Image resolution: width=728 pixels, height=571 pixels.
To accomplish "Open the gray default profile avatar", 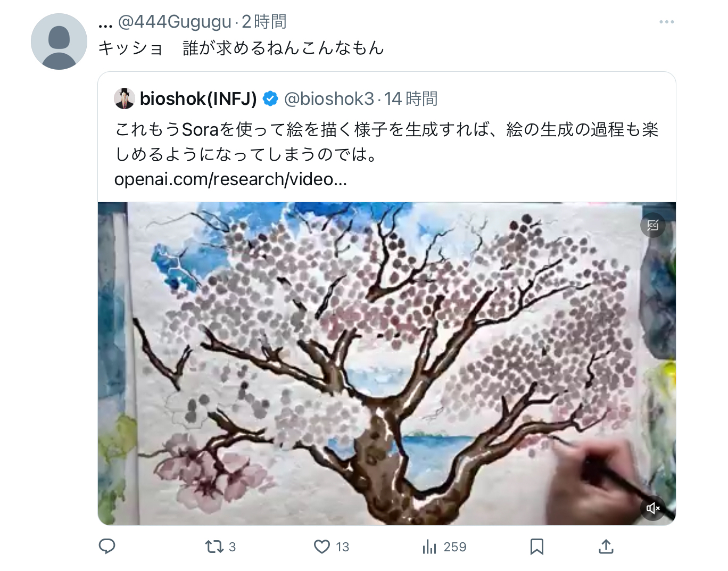I will click(x=59, y=42).
